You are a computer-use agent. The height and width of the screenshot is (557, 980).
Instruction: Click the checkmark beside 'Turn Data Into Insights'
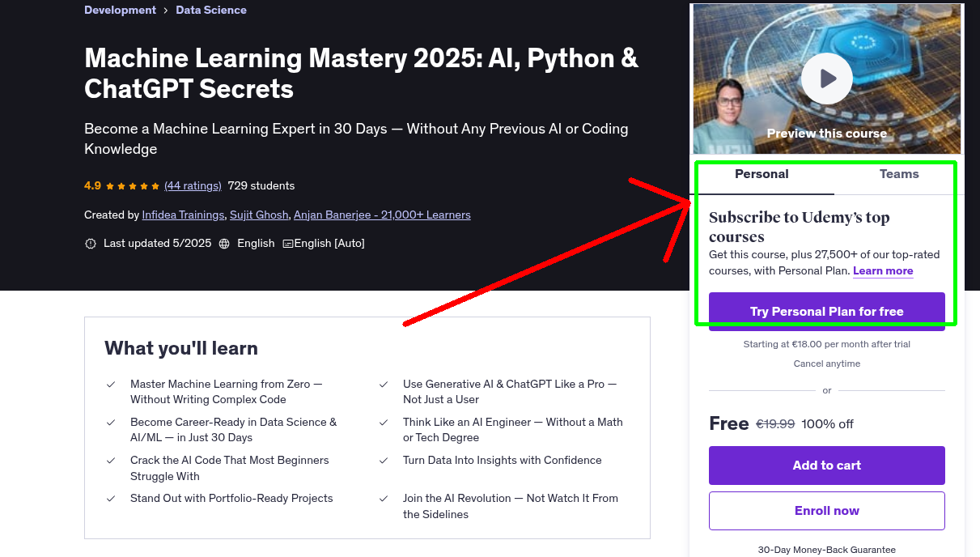[x=384, y=461]
